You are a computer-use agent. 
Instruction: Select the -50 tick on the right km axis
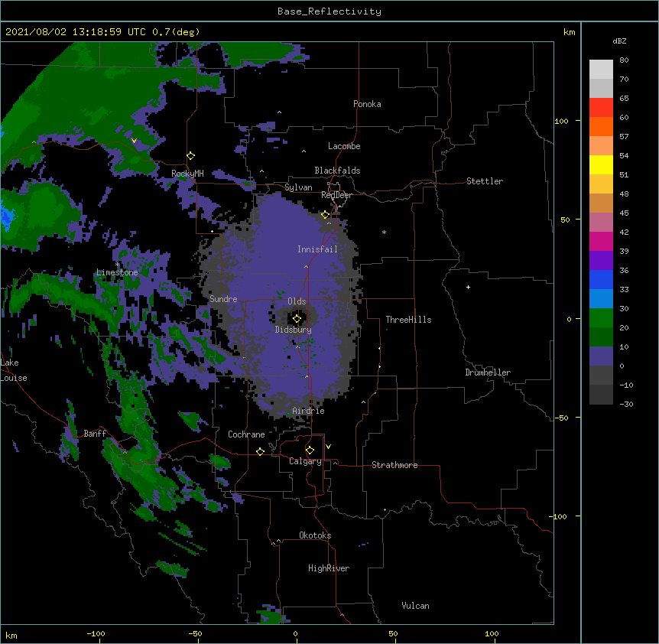(561, 418)
